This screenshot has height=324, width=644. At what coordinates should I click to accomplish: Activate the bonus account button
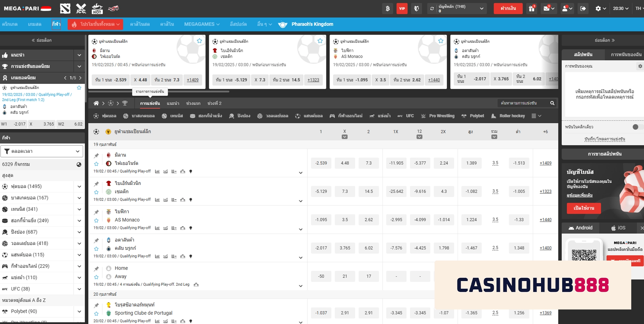(x=584, y=208)
